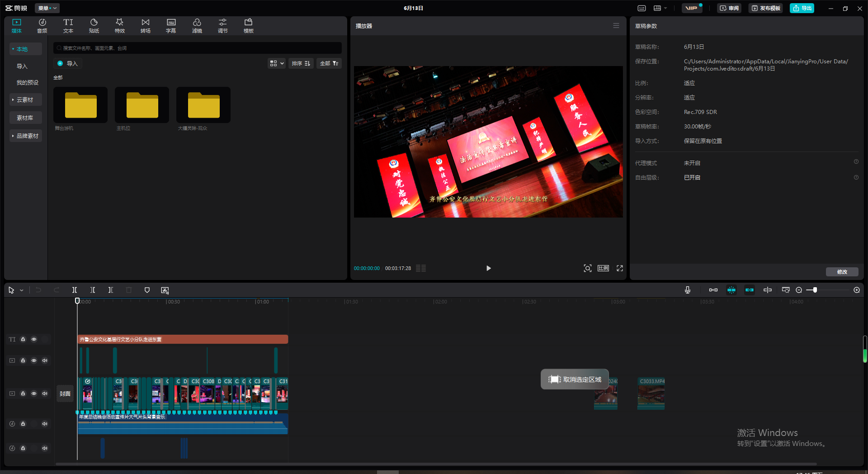Select the 媒体 (Media) icon tab
Viewport: 868px width, 474px height.
coord(17,26)
